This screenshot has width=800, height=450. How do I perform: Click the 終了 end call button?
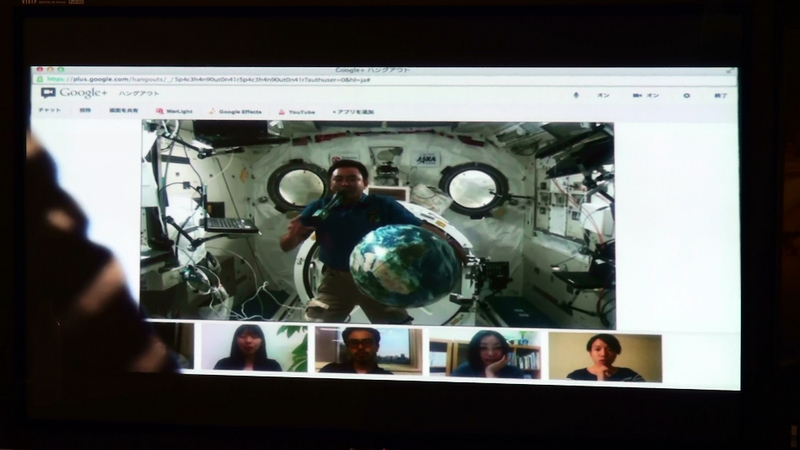tap(720, 95)
